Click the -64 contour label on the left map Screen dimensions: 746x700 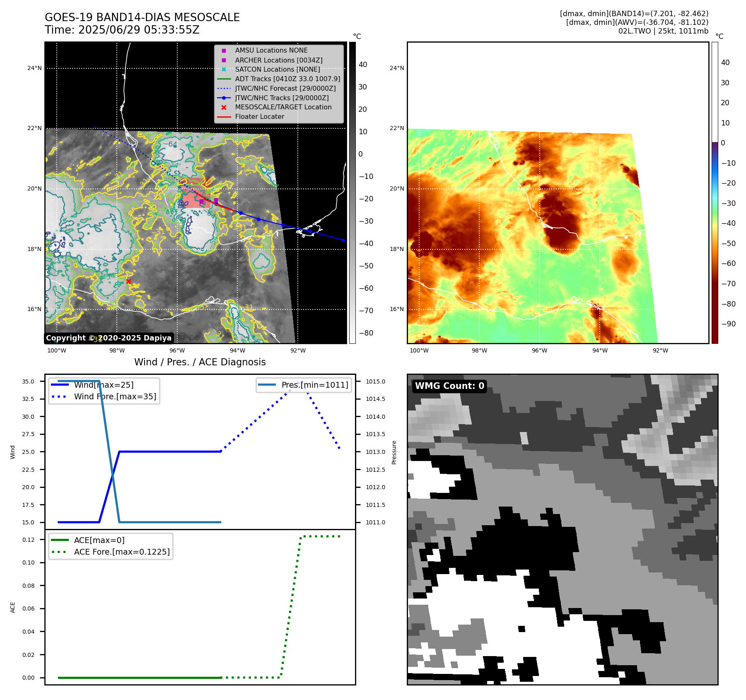click(x=170, y=144)
